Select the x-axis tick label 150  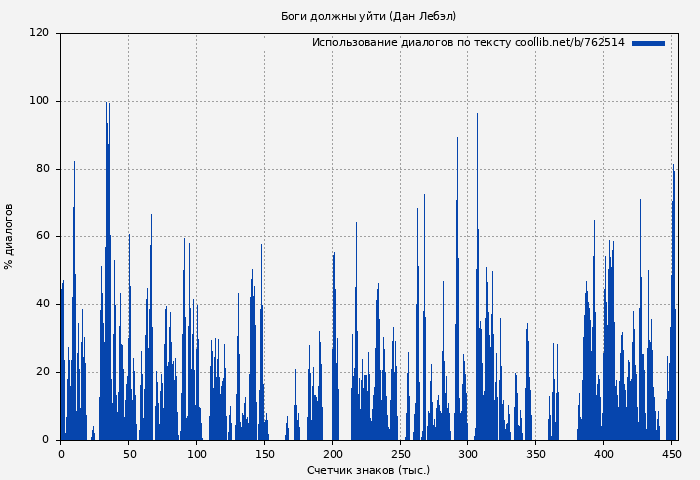tap(265, 454)
